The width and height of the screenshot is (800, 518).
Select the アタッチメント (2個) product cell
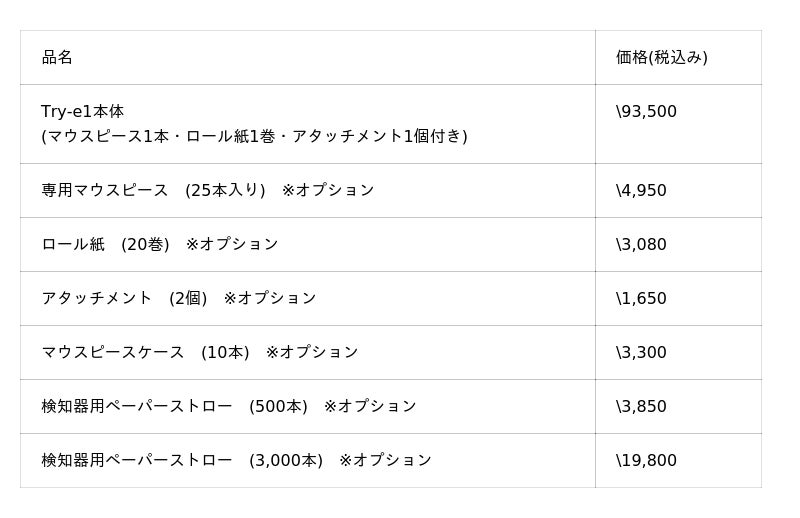coord(124,298)
